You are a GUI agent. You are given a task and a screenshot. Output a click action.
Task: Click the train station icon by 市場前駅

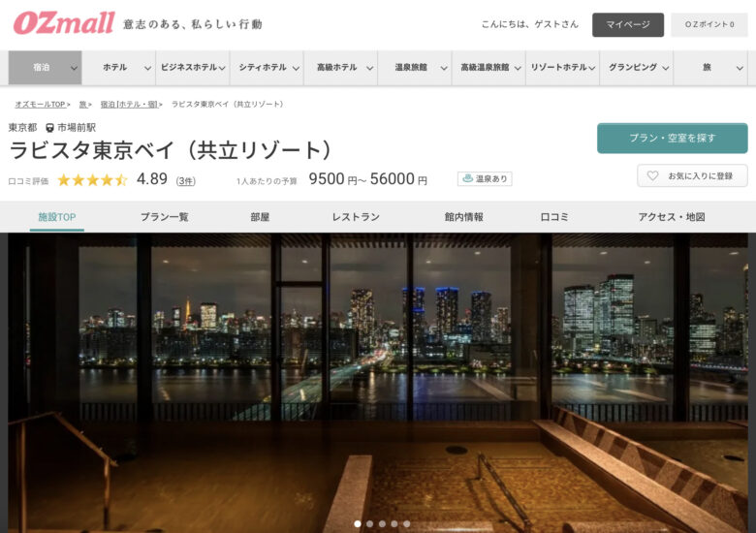pyautogui.click(x=49, y=128)
